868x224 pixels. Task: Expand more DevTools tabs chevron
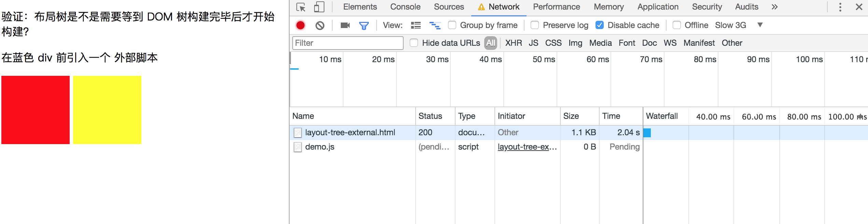[774, 7]
